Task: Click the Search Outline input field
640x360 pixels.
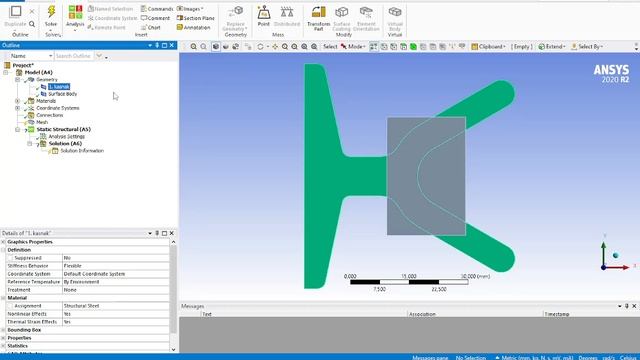Action: pos(74,56)
